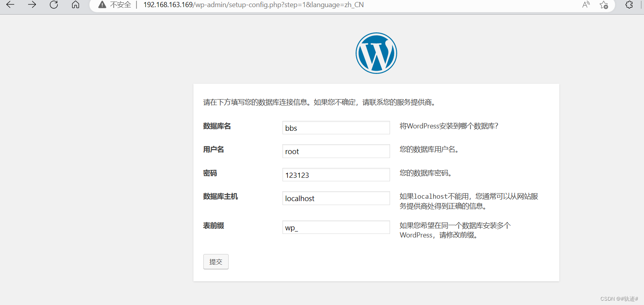
Task: Click the text 您的数据库用户名。
Action: [x=429, y=149]
